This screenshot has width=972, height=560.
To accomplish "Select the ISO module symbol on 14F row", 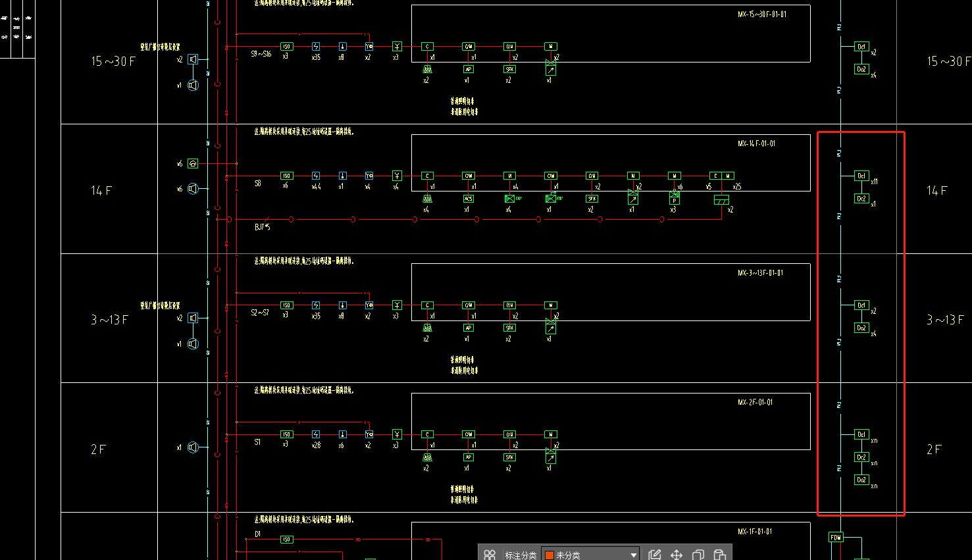I will pos(286,176).
